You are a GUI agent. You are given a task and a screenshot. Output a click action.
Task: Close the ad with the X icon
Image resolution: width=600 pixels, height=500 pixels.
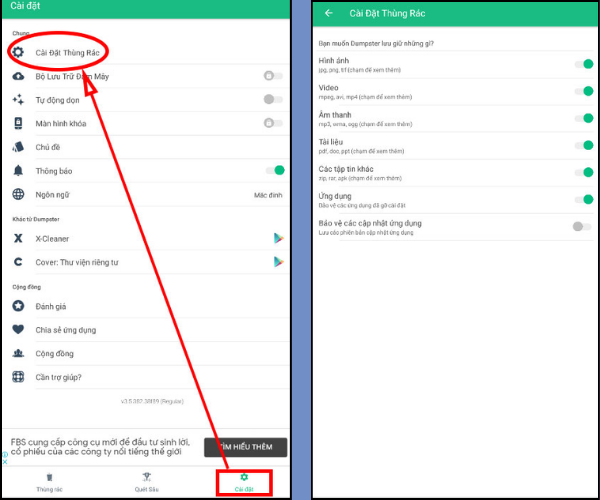coord(5,462)
